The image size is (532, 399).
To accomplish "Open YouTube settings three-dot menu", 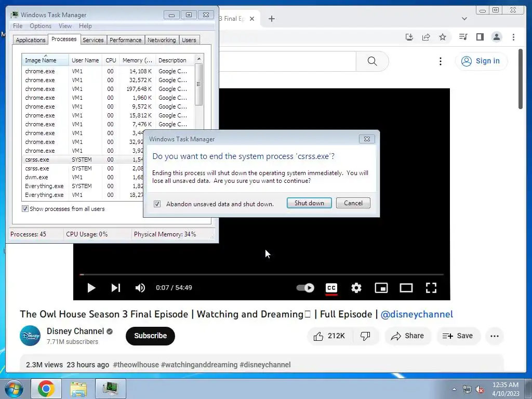I will [441, 61].
